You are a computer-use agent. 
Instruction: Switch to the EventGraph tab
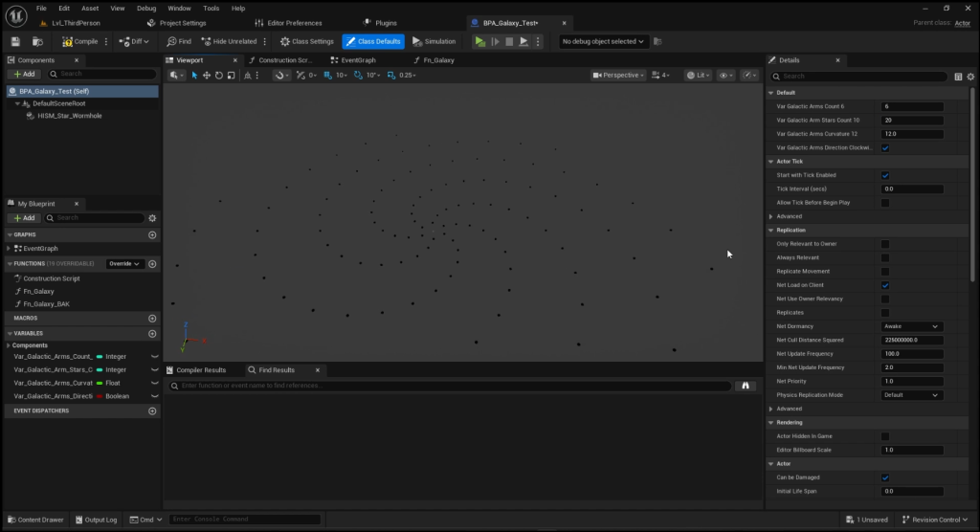(x=356, y=60)
